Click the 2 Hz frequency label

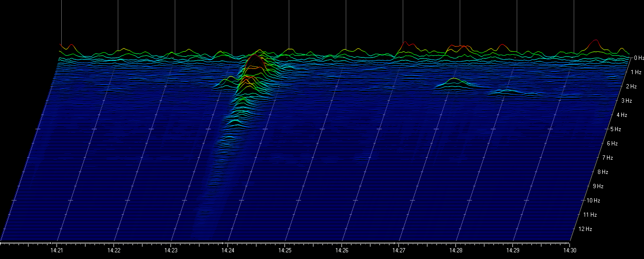(631, 86)
